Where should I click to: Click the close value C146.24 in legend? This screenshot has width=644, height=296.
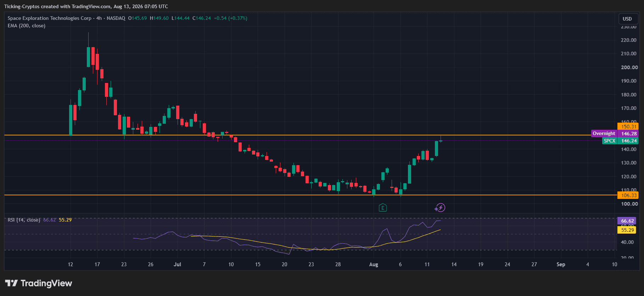(x=202, y=18)
